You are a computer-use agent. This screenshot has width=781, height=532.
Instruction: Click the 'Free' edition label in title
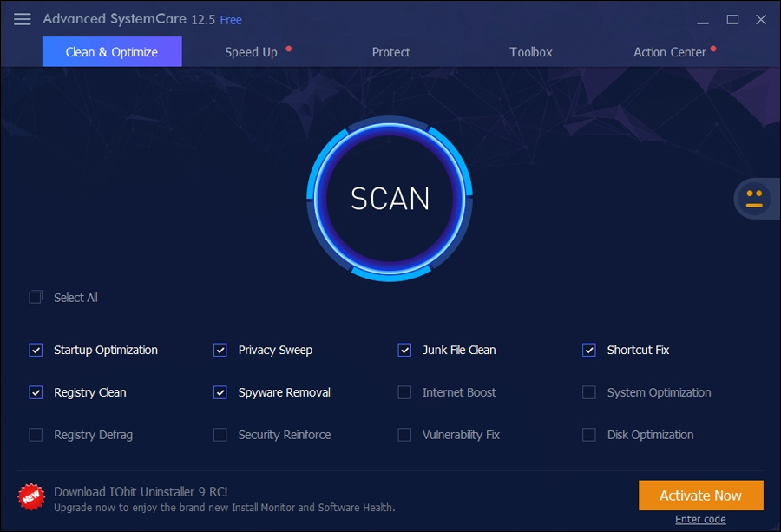[x=231, y=20]
